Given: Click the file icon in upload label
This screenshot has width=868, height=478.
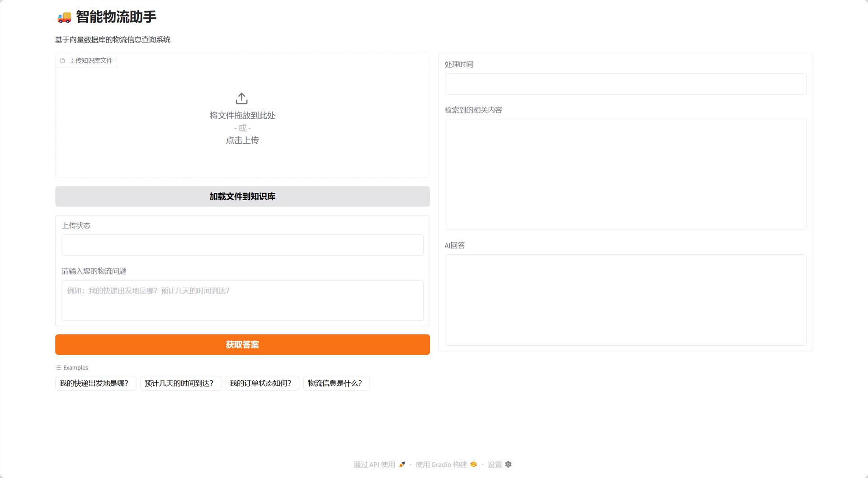Looking at the screenshot, I should point(62,61).
